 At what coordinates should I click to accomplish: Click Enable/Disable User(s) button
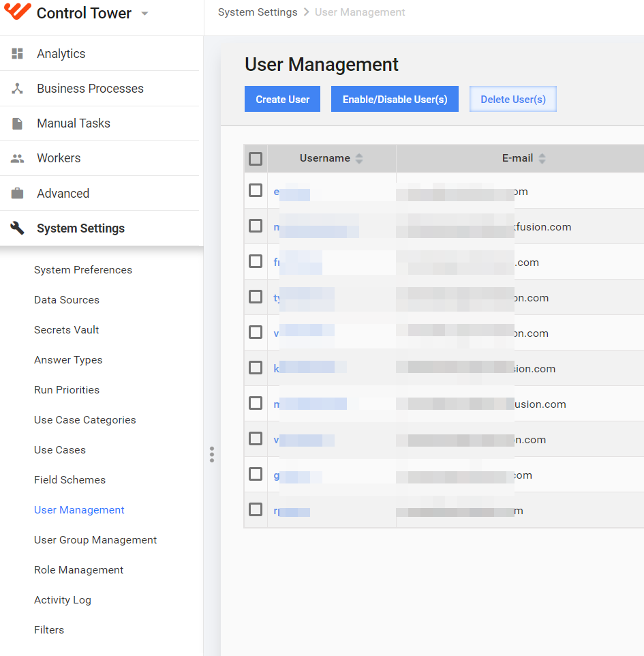click(395, 99)
